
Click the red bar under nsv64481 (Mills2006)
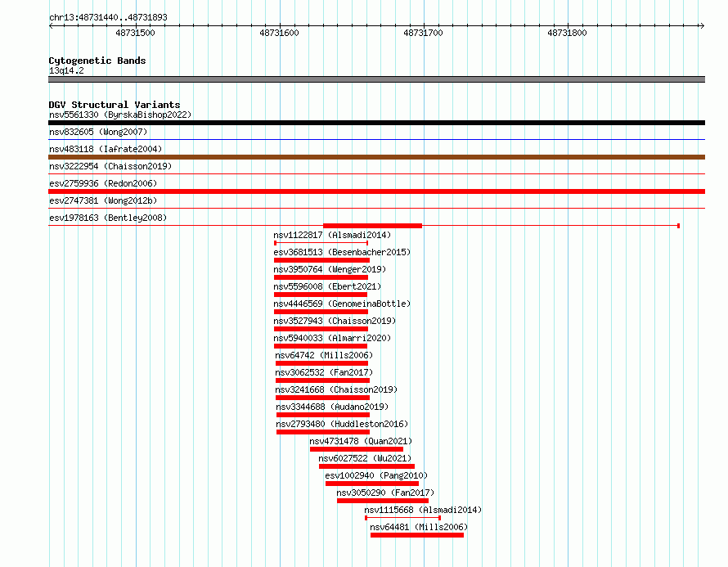coord(417,535)
